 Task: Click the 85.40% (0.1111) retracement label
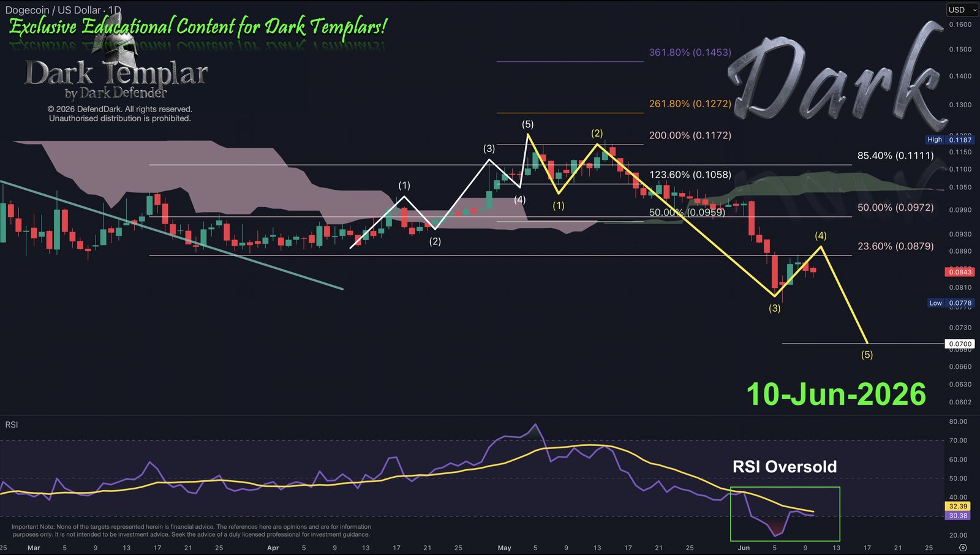coord(895,156)
